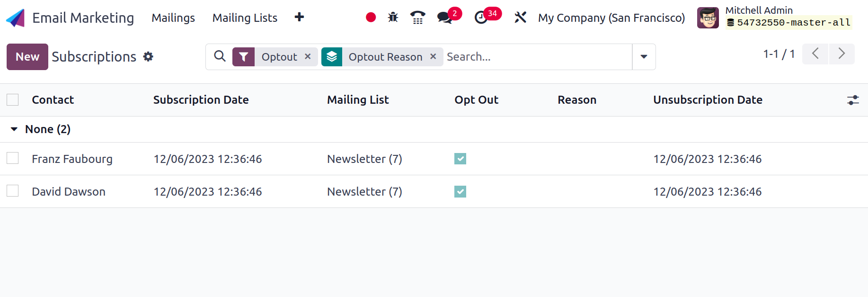
Task: Remove the Optout filter facet
Action: pyautogui.click(x=308, y=56)
